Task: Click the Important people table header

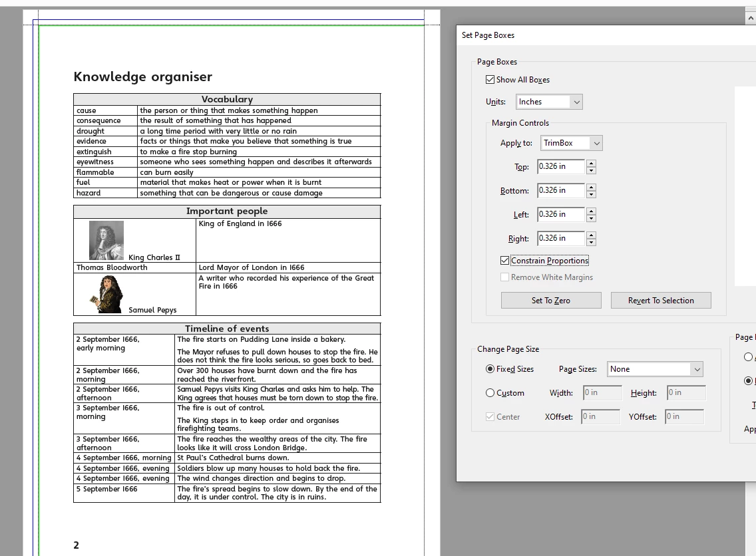Action: tap(227, 211)
